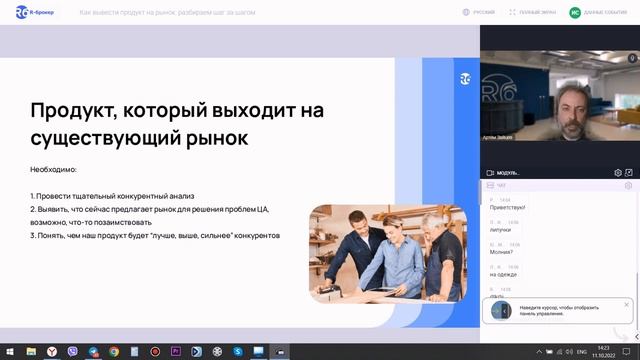640x360 pixels.
Task: Open File Explorer from taskbar
Action: pos(31,351)
